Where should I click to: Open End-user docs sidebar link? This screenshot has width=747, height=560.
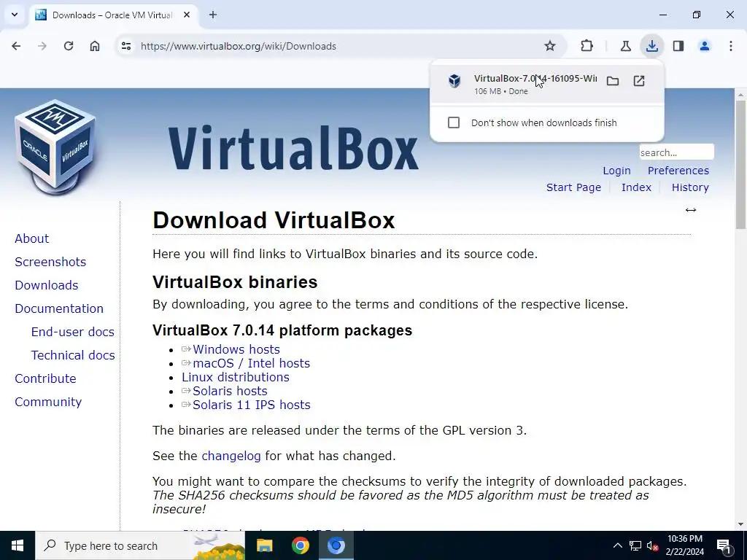tap(73, 332)
